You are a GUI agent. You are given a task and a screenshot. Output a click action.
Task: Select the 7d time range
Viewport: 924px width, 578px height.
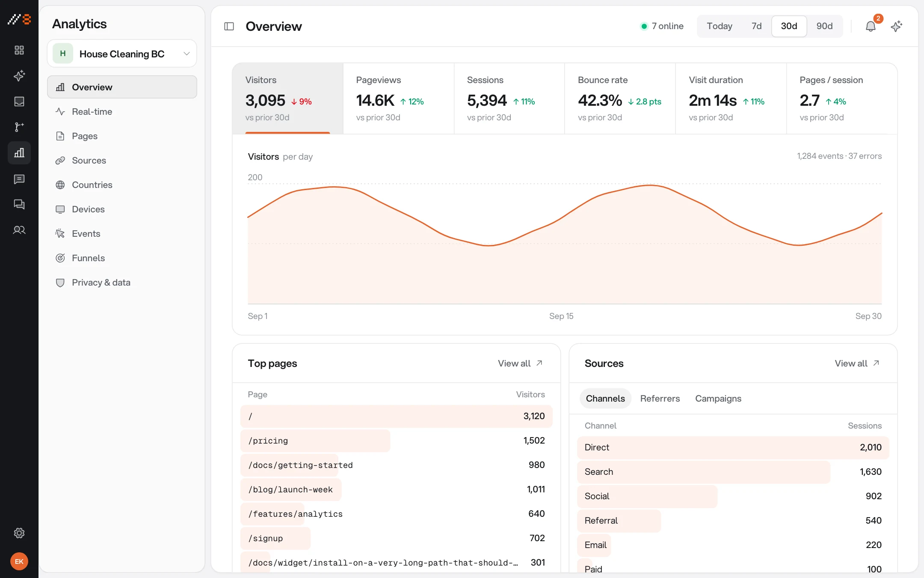click(756, 26)
